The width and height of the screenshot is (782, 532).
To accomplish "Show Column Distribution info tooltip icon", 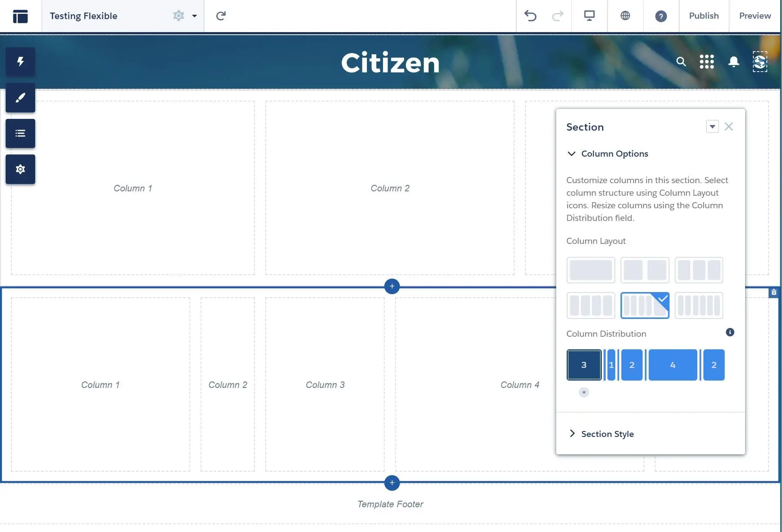I will tap(730, 332).
